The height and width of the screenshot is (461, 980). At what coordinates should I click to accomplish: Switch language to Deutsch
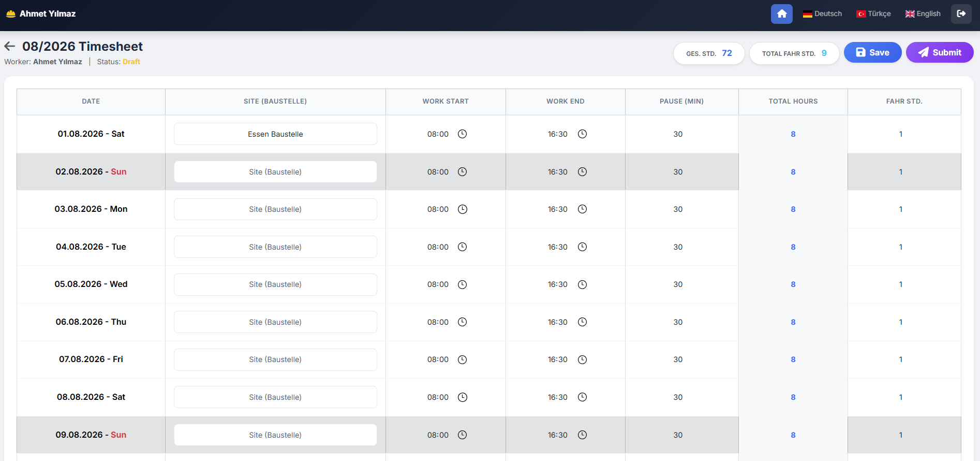tap(822, 14)
